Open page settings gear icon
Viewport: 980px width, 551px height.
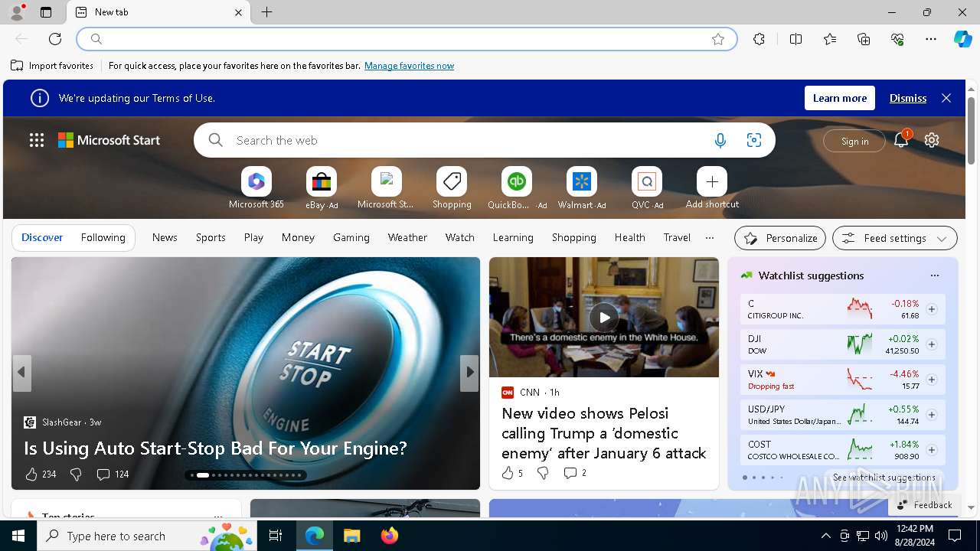click(932, 140)
